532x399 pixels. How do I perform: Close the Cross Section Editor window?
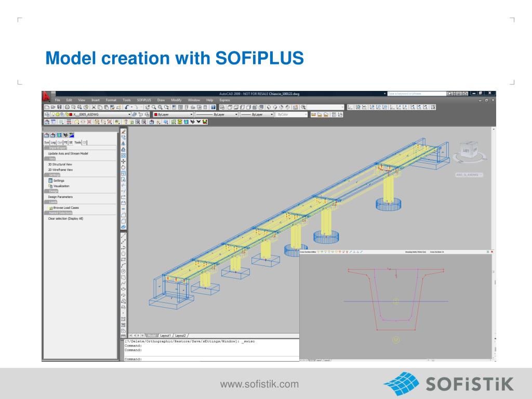tap(492, 252)
